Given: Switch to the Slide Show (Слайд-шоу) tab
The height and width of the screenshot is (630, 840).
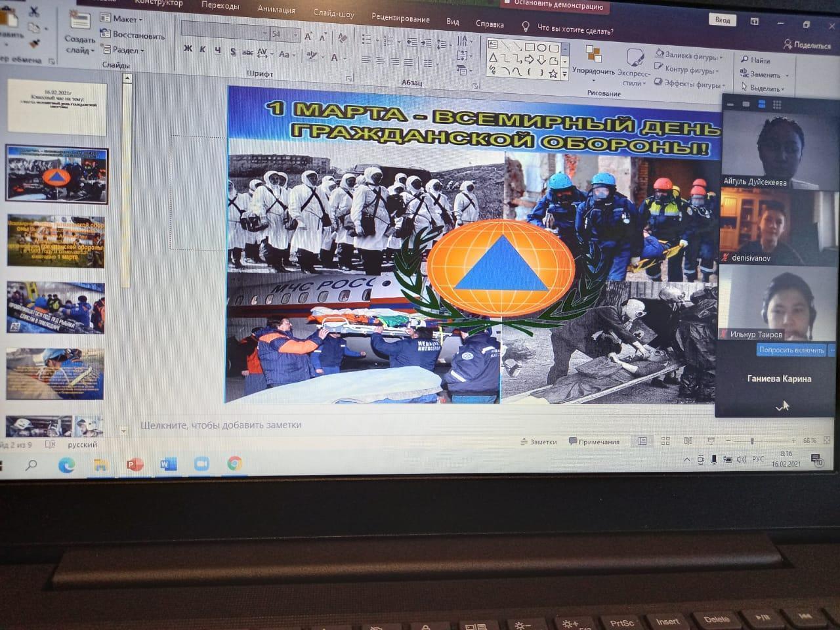Looking at the screenshot, I should click(x=333, y=13).
